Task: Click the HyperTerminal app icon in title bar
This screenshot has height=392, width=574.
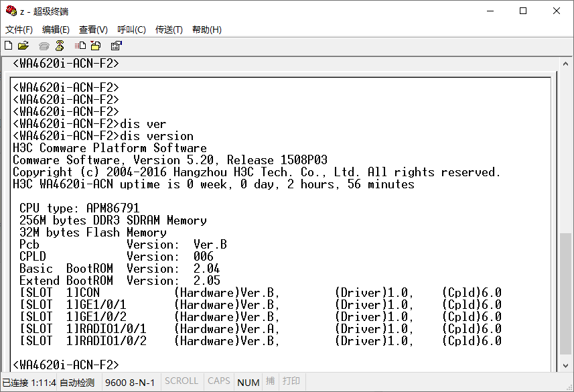Action: click(11, 11)
